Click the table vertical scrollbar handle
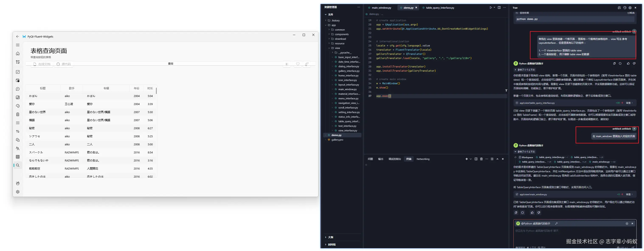Screen dimensions: 644x251 (156, 91)
